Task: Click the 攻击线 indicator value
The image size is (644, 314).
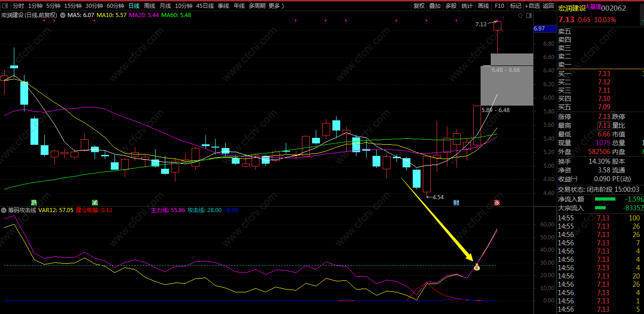Action: tap(204, 210)
